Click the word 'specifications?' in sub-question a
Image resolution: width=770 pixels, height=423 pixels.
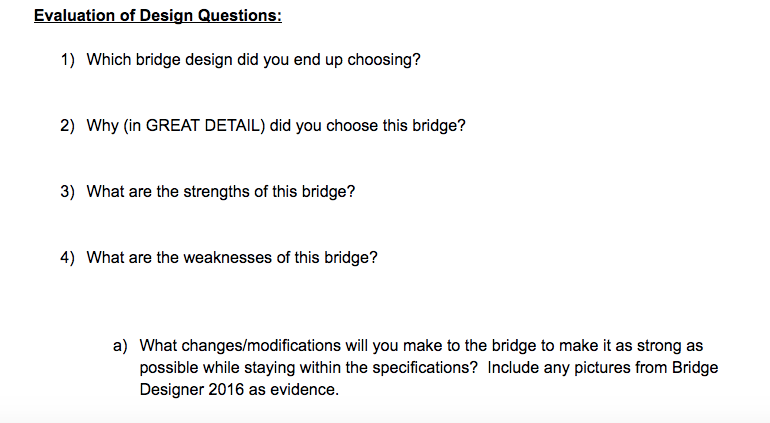pos(425,367)
